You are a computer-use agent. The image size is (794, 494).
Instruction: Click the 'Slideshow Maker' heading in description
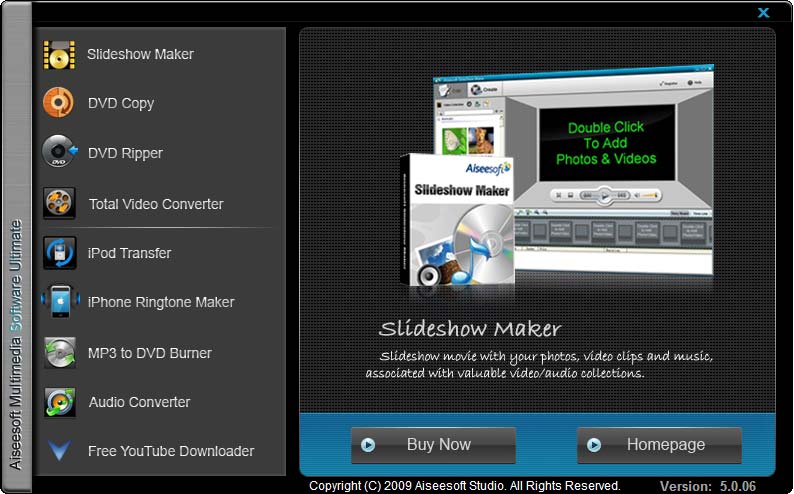pos(470,329)
